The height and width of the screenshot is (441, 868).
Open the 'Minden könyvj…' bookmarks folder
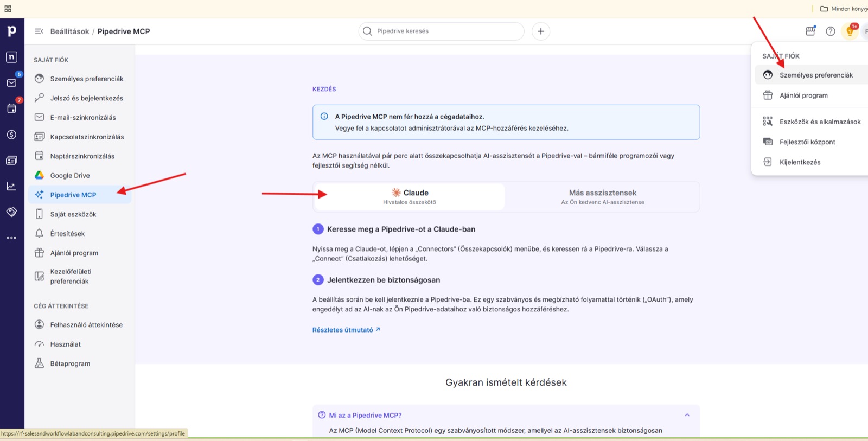844,9
